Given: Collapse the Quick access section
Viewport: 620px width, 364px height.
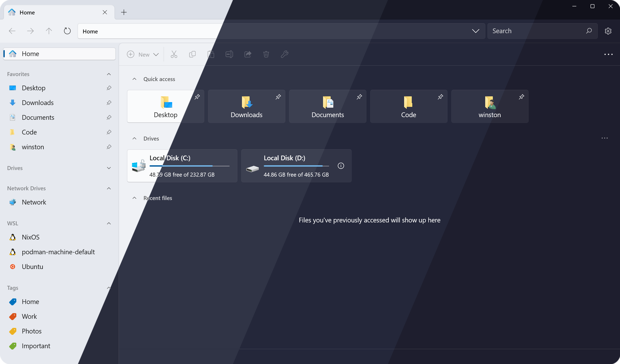Looking at the screenshot, I should point(135,79).
